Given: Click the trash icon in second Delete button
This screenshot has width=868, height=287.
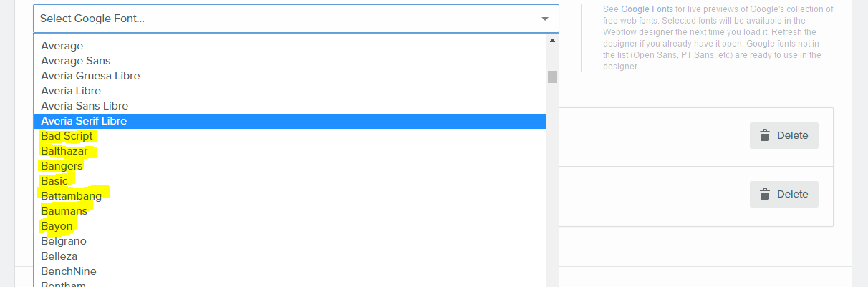Looking at the screenshot, I should [765, 194].
